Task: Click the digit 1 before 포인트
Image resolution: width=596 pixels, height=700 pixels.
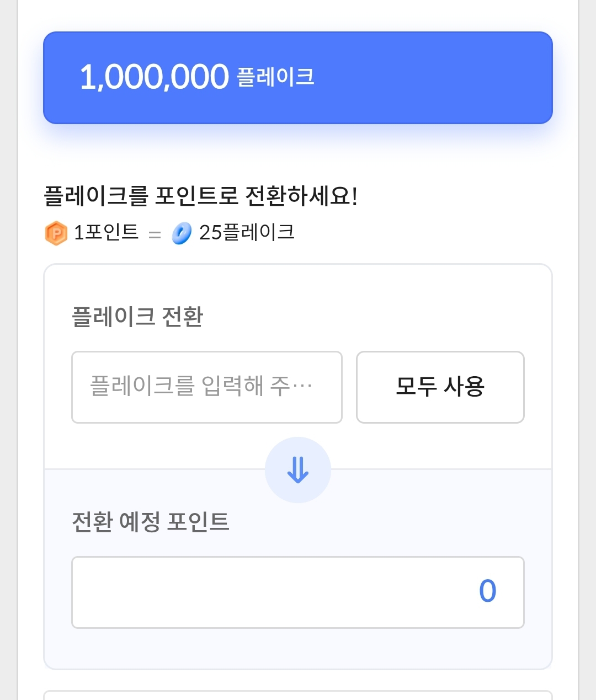Action: 78,233
